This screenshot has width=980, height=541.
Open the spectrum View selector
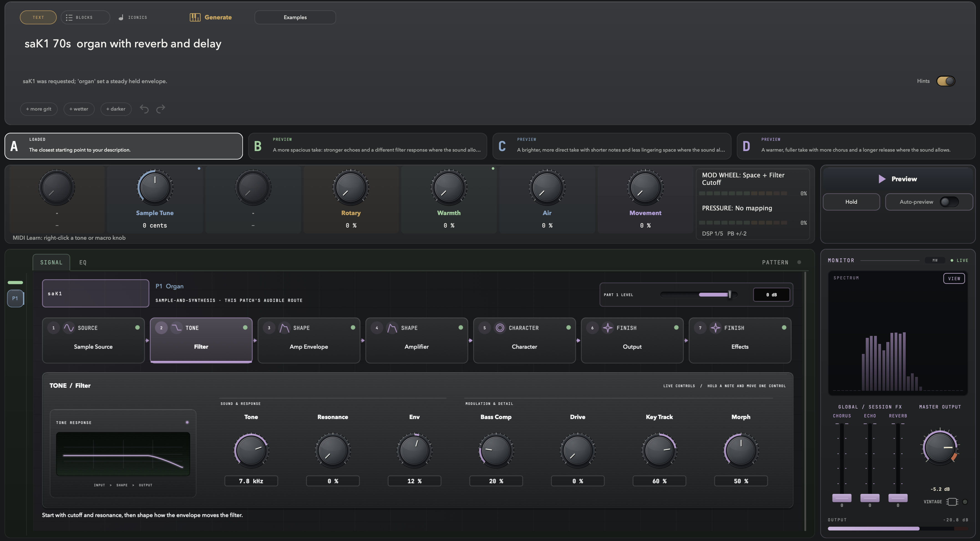point(954,278)
